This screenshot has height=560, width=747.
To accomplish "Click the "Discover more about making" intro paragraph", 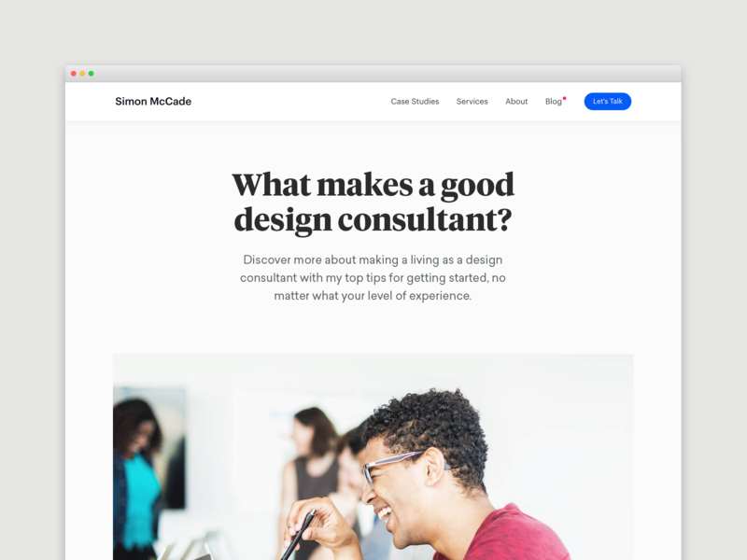I will [373, 277].
